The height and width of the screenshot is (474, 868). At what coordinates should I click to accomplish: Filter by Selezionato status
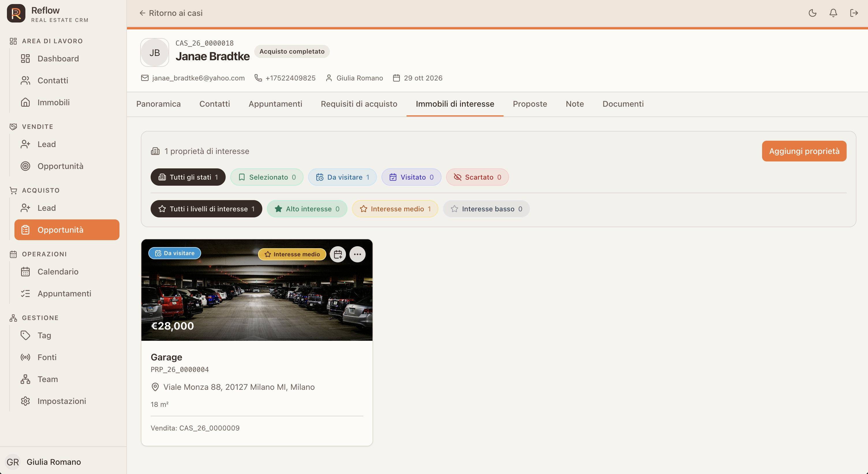tap(267, 177)
